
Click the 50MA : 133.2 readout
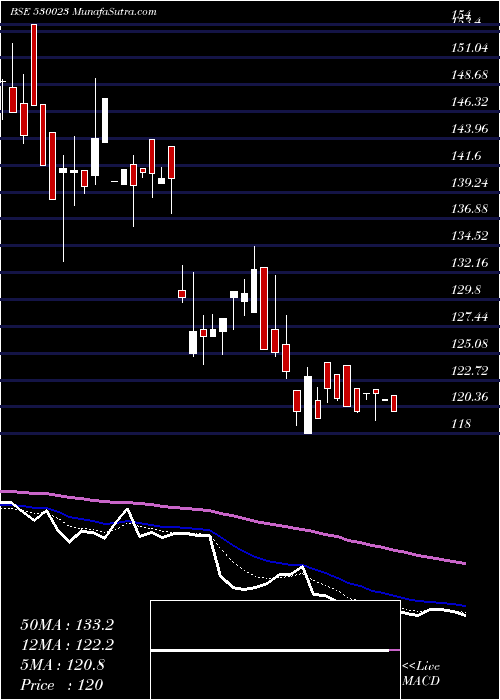pyautogui.click(x=67, y=625)
